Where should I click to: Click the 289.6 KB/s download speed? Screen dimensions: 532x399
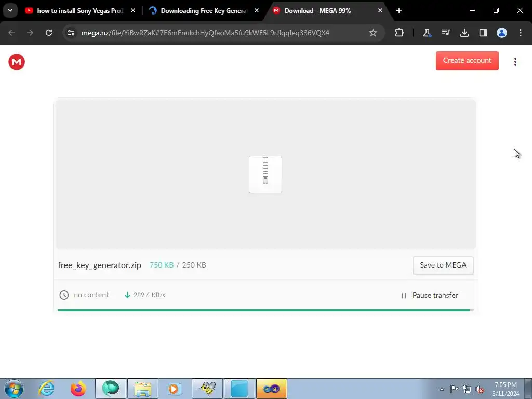pyautogui.click(x=149, y=295)
